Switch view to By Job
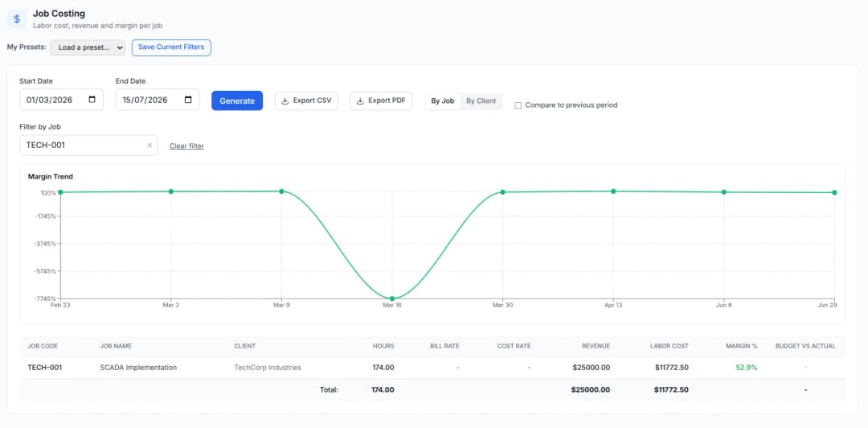Viewport: 868px width, 428px height. click(x=443, y=101)
